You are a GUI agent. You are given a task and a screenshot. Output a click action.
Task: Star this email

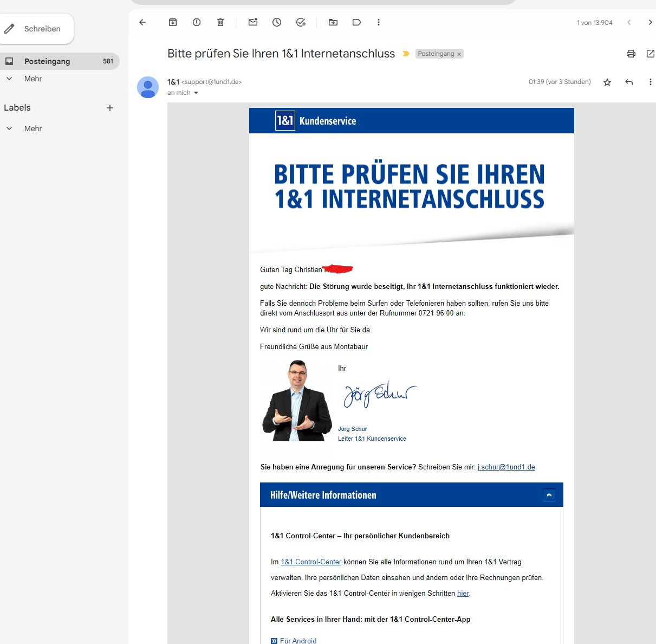click(607, 82)
